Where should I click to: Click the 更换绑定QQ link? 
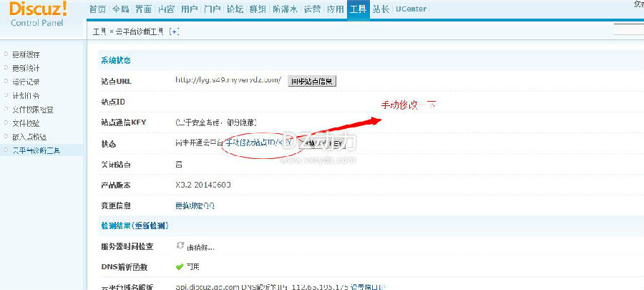(x=195, y=206)
